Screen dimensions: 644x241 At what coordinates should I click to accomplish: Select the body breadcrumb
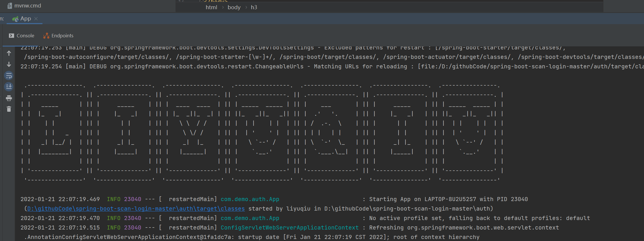coord(234,7)
